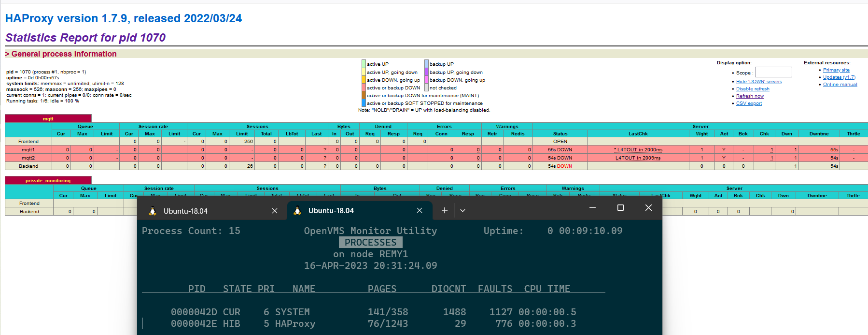The image size is (868, 335).
Task: Click the penguin icon on the active Ubuntu-18.04 tab
Action: point(297,211)
